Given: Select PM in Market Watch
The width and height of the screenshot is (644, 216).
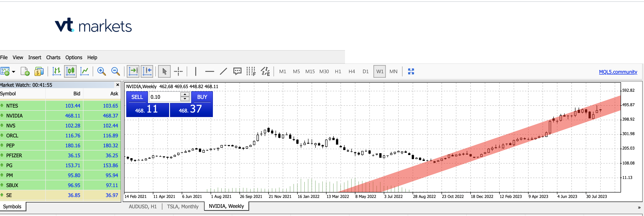Looking at the screenshot, I should (x=60, y=175).
